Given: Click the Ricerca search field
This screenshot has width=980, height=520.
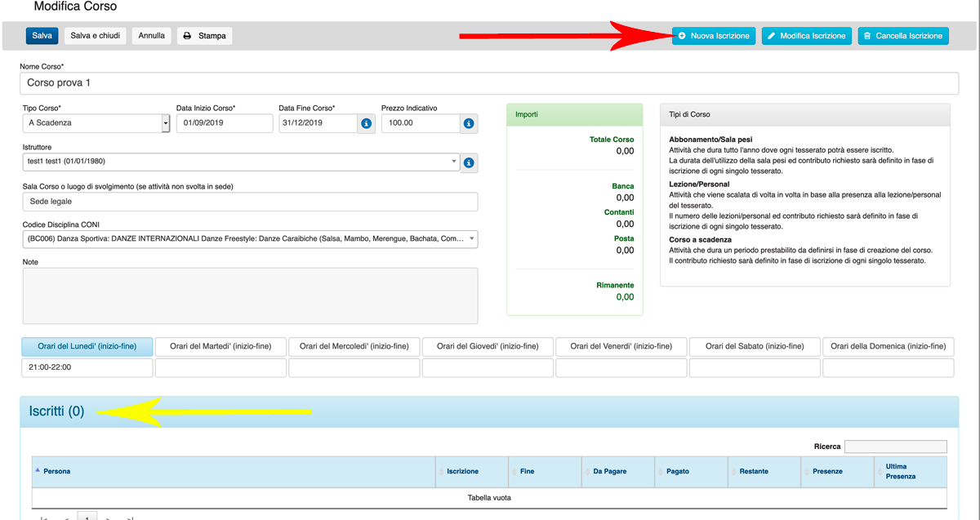Looking at the screenshot, I should (895, 447).
